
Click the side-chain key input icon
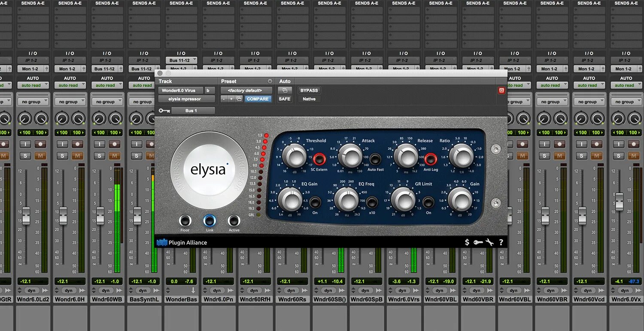164,111
